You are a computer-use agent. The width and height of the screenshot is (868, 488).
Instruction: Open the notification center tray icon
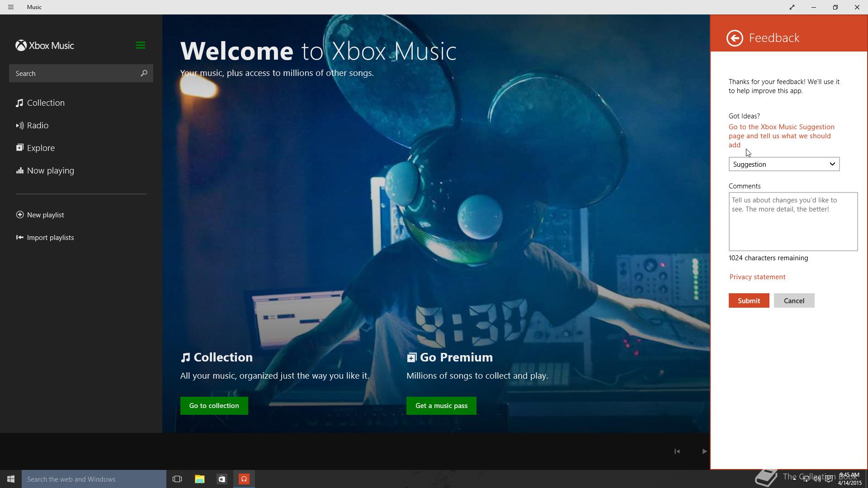point(829,479)
